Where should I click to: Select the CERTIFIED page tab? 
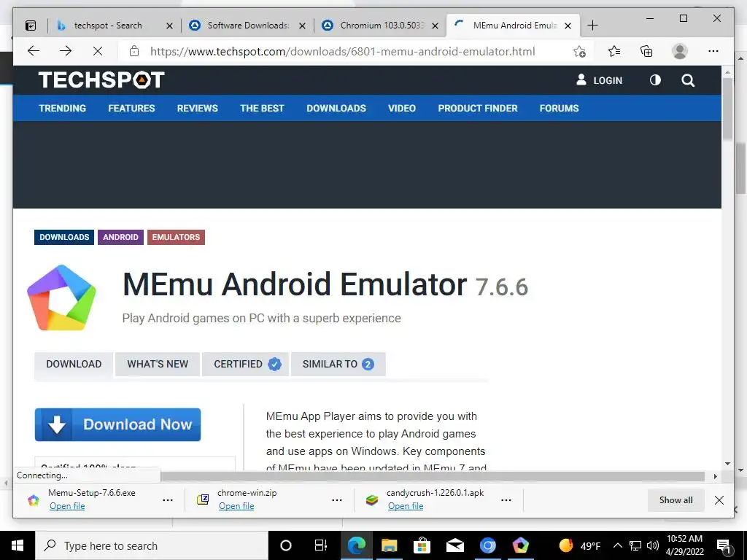point(247,365)
